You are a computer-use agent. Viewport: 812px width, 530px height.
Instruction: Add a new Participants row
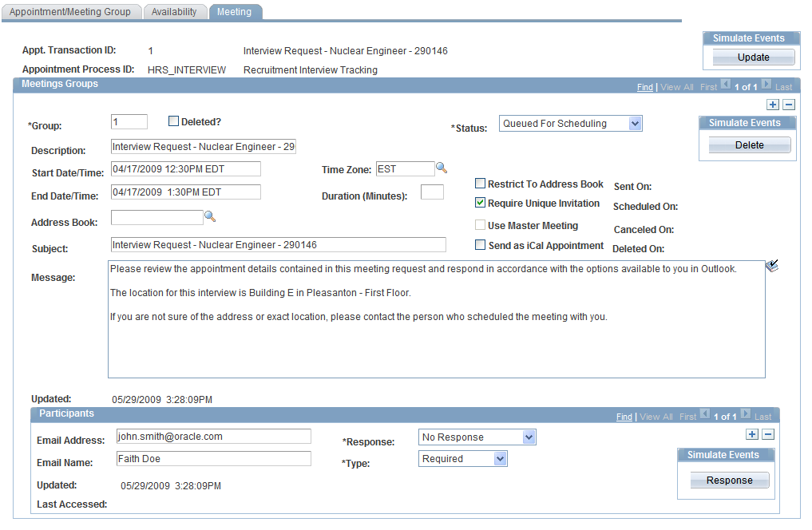pos(752,434)
